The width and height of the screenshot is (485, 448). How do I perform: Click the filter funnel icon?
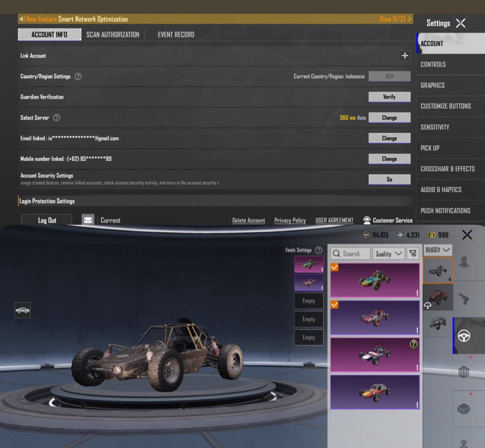click(413, 254)
